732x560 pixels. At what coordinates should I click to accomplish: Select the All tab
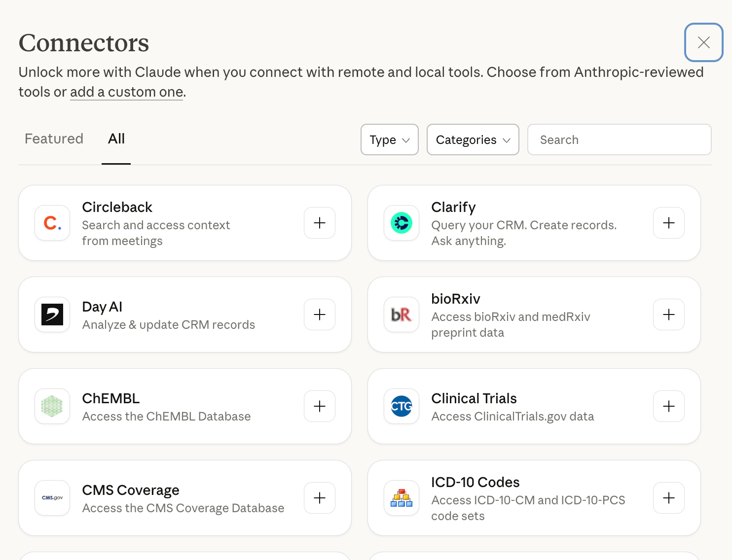coord(116,139)
